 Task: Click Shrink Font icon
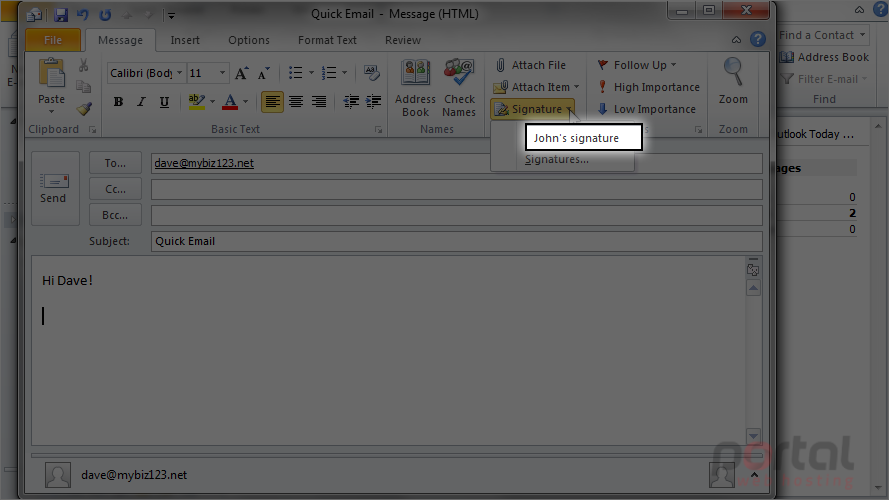click(264, 73)
